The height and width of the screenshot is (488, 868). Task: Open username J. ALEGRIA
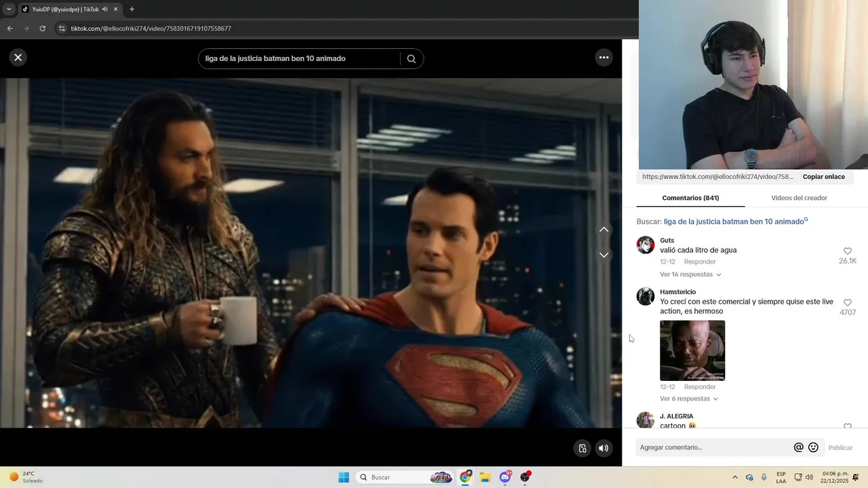676,416
